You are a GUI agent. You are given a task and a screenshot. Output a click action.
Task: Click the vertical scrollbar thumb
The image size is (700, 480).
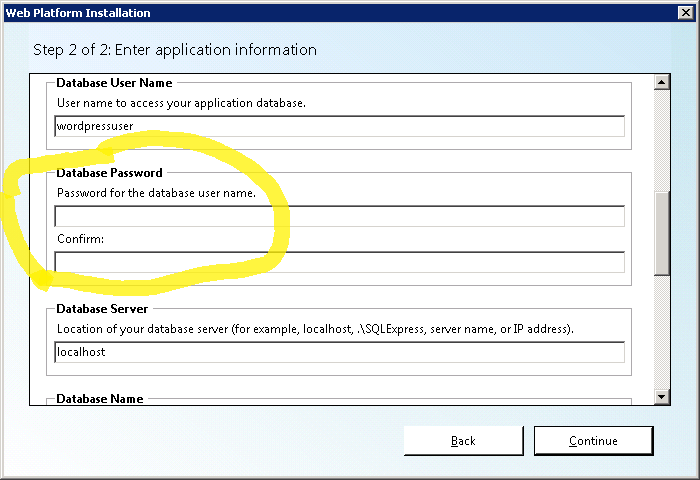[662, 234]
